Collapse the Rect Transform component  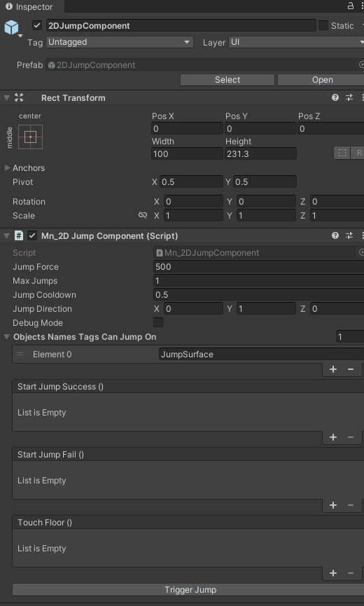pos(6,98)
